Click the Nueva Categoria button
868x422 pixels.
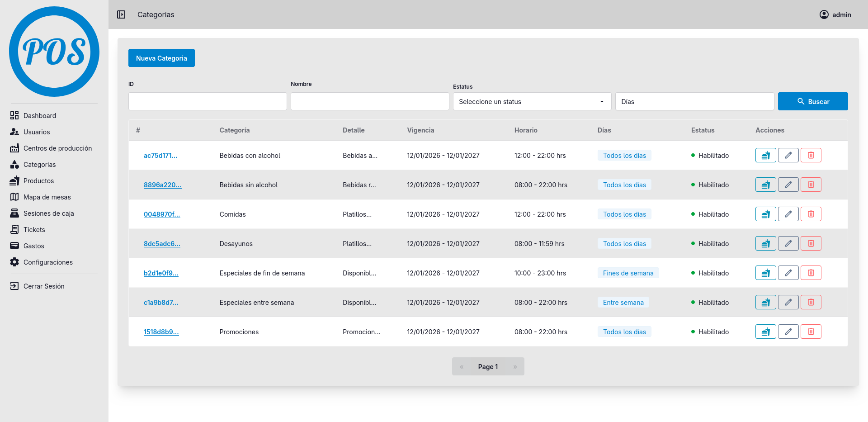pyautogui.click(x=161, y=58)
